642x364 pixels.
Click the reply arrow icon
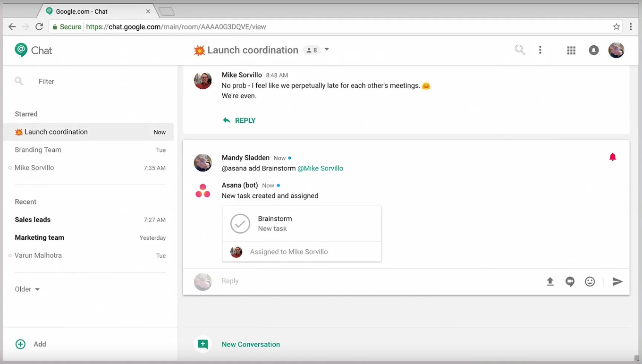coord(227,120)
